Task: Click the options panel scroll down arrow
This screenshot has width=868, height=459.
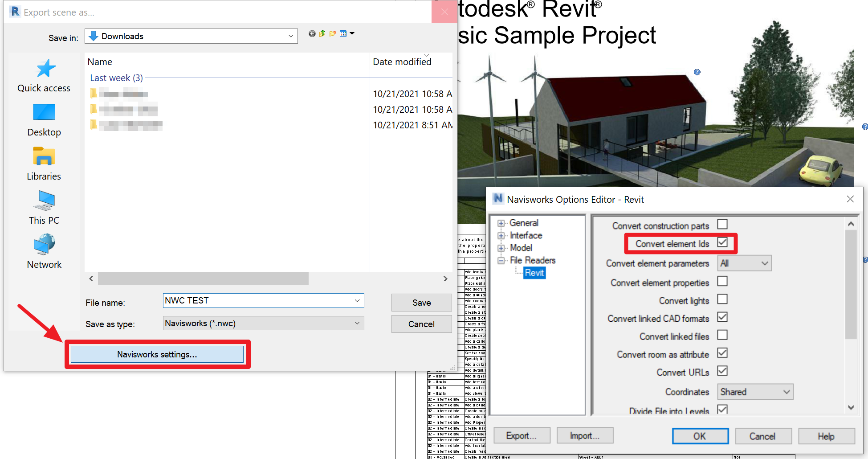Action: (851, 407)
